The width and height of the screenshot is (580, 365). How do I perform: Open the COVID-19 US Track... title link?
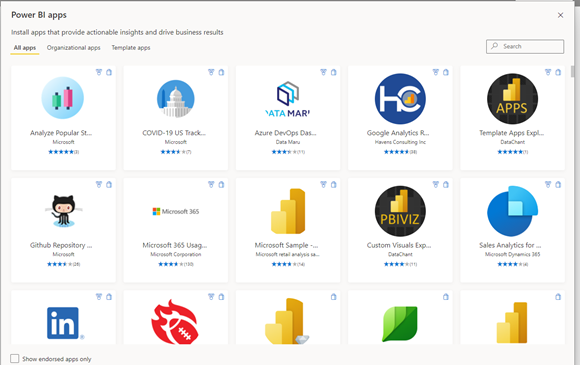pos(174,133)
